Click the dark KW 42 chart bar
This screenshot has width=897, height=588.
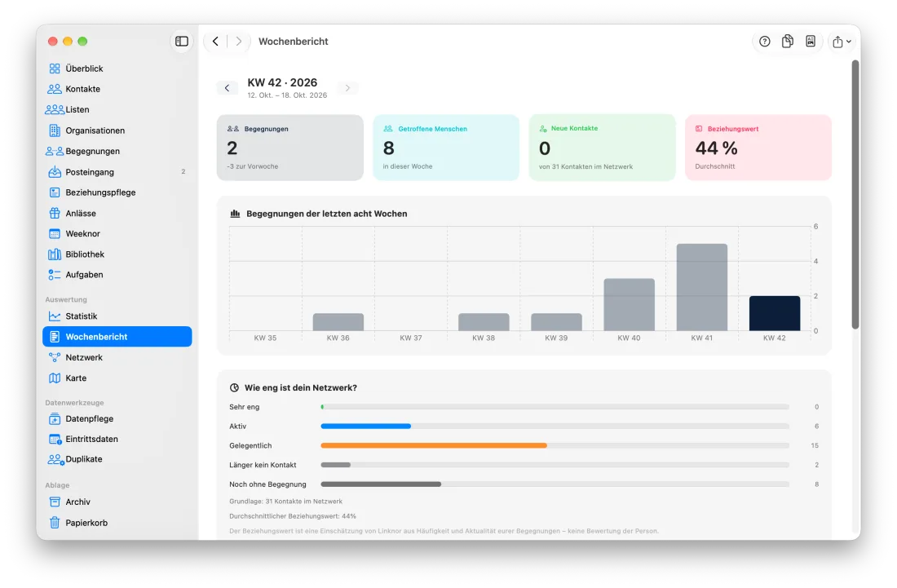tap(775, 313)
